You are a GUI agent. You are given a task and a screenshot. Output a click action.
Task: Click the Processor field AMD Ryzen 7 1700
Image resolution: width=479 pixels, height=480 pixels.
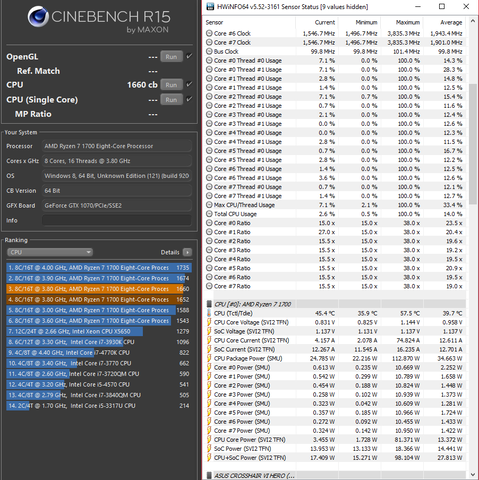click(x=117, y=146)
